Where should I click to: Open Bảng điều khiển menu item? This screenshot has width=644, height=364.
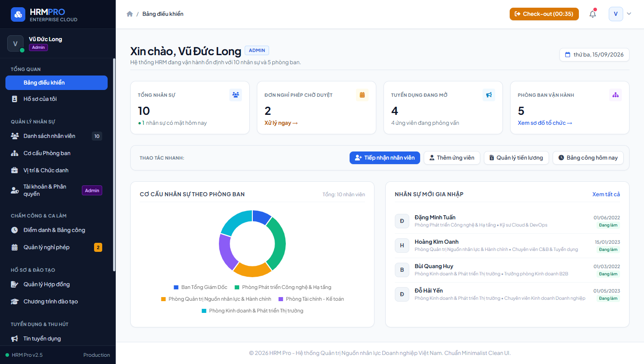[x=57, y=83]
